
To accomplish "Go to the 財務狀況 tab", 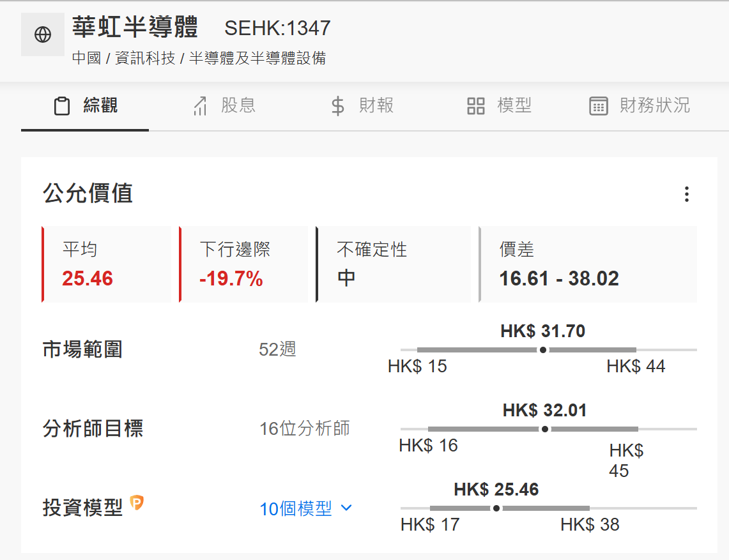I will [x=640, y=106].
